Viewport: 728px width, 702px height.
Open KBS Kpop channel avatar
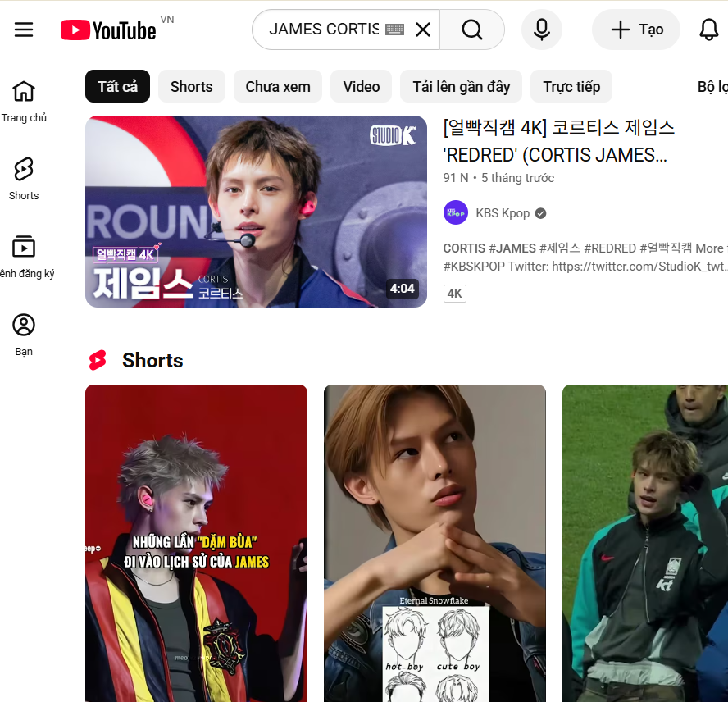click(456, 212)
